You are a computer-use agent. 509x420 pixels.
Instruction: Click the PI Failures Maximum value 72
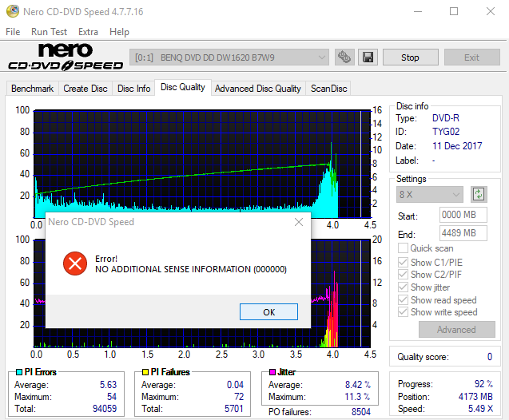pyautogui.click(x=239, y=397)
